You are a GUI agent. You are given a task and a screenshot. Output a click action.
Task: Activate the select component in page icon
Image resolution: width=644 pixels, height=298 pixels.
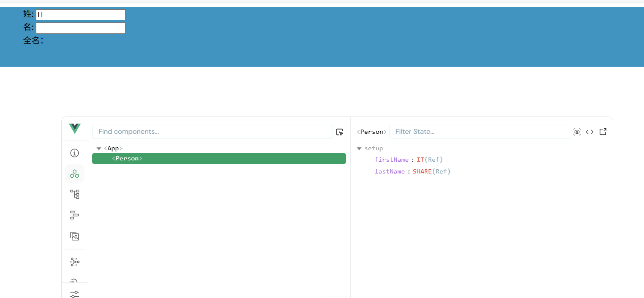[x=340, y=132]
